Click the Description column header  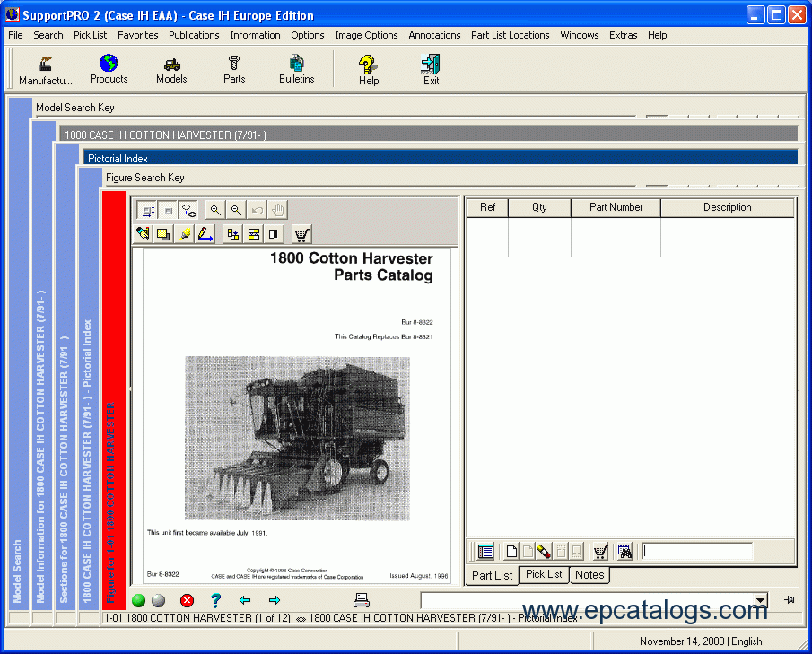[x=727, y=207]
